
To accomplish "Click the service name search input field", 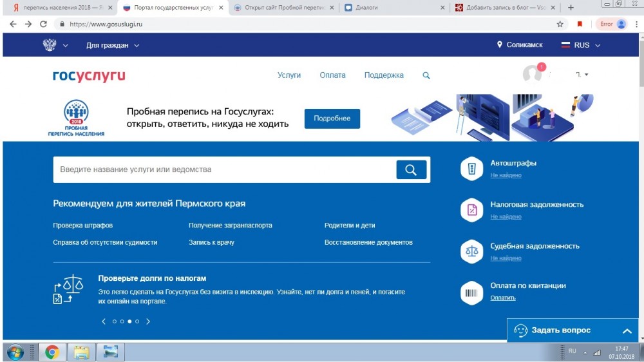I will (225, 170).
